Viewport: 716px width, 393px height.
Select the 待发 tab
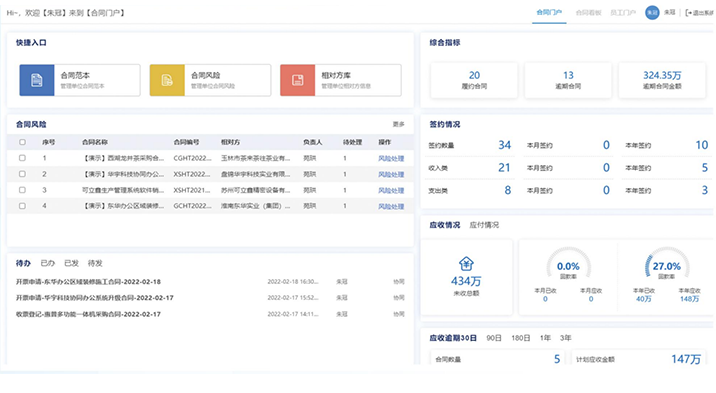[95, 263]
